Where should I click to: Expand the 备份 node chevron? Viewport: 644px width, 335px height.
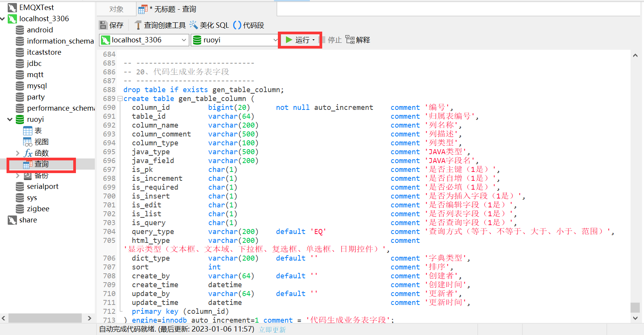(17, 175)
